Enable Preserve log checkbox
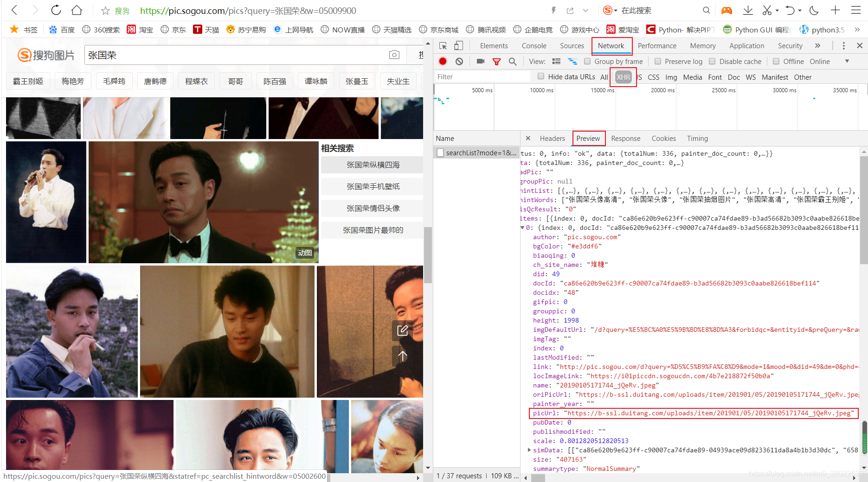Screen dimensions: 868x482 [658, 61]
